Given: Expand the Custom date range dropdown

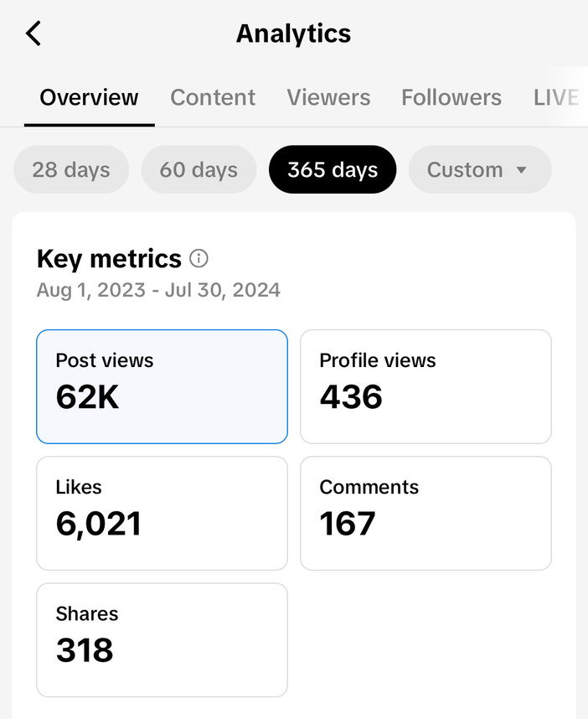Looking at the screenshot, I should (479, 170).
